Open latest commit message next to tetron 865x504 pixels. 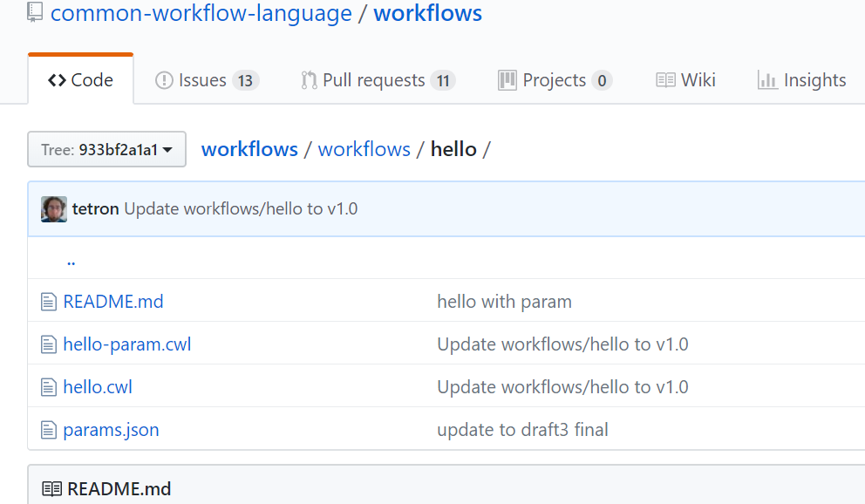pyautogui.click(x=241, y=209)
